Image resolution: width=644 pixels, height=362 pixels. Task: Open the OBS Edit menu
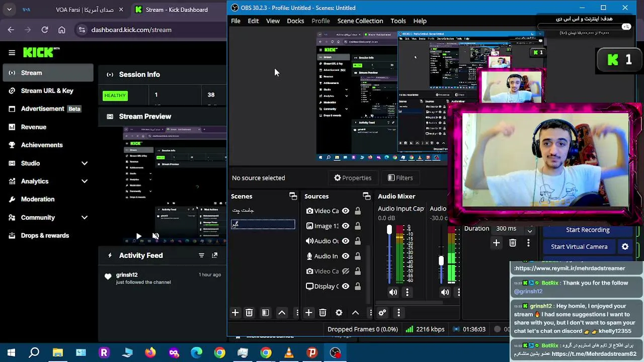click(x=253, y=21)
